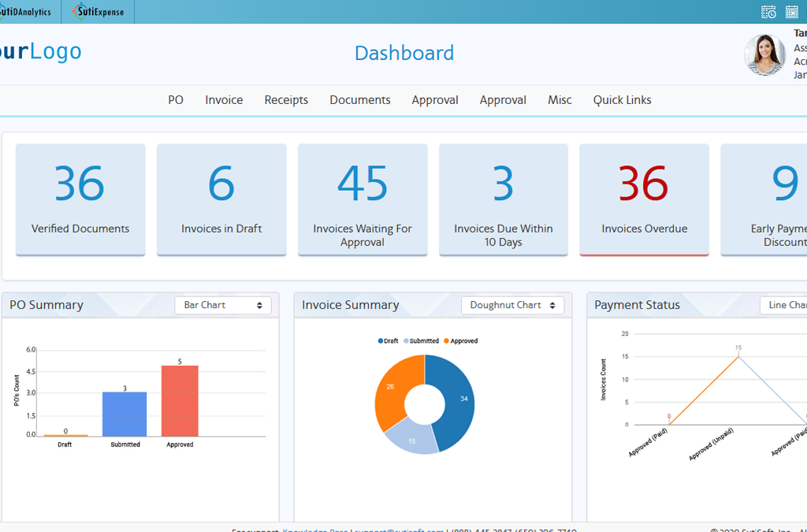
Task: Open the Doughnut Chart selector for Invoice Summary
Action: [512, 305]
